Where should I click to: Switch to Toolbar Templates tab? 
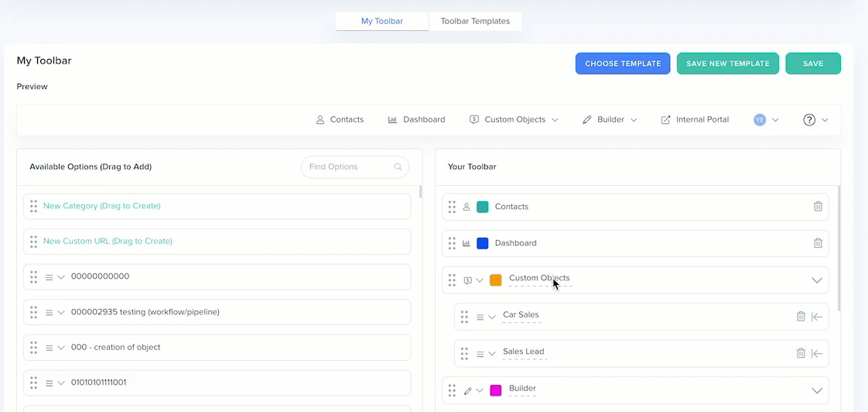coord(475,22)
